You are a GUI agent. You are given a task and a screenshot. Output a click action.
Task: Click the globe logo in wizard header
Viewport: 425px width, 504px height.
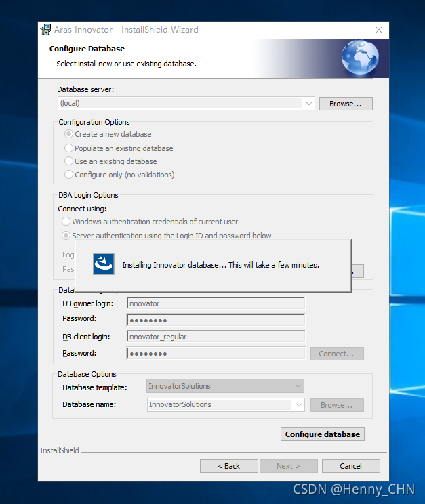click(360, 58)
